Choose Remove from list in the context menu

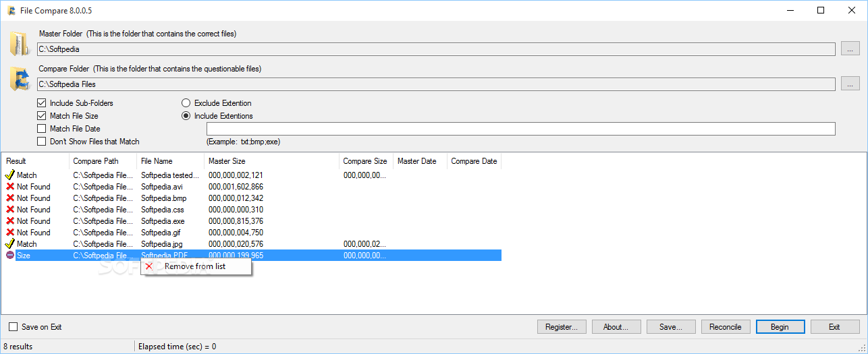[x=196, y=266]
